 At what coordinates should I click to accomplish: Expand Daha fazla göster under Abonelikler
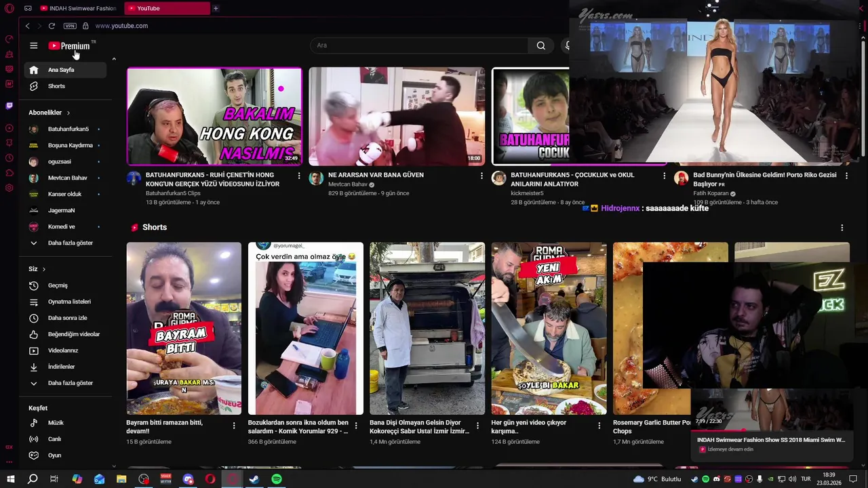(66, 243)
